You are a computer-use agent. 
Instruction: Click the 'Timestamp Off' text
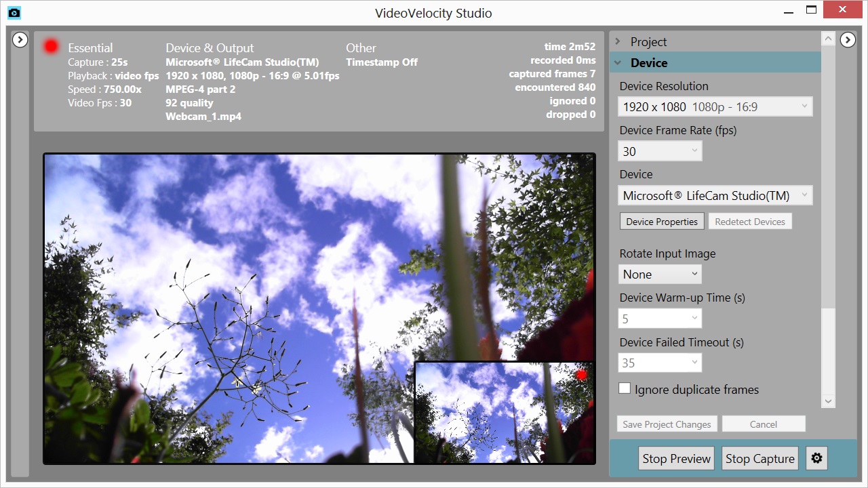tap(382, 62)
